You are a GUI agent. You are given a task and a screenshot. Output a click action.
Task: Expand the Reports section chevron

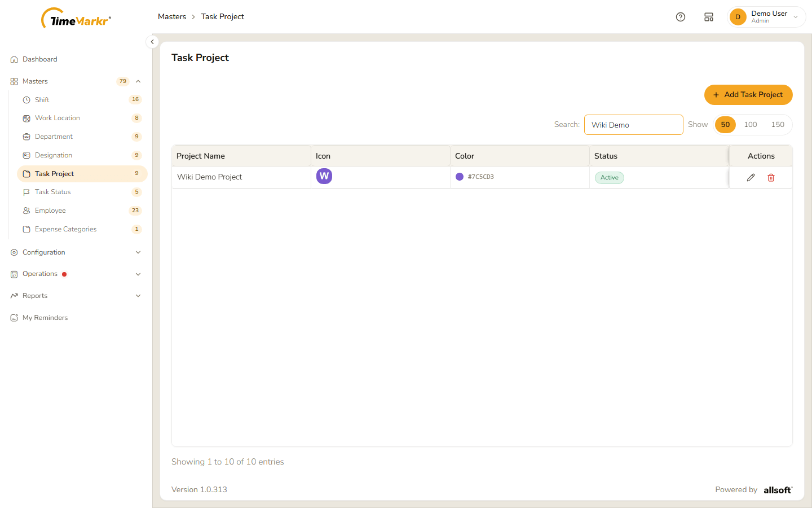(138, 296)
